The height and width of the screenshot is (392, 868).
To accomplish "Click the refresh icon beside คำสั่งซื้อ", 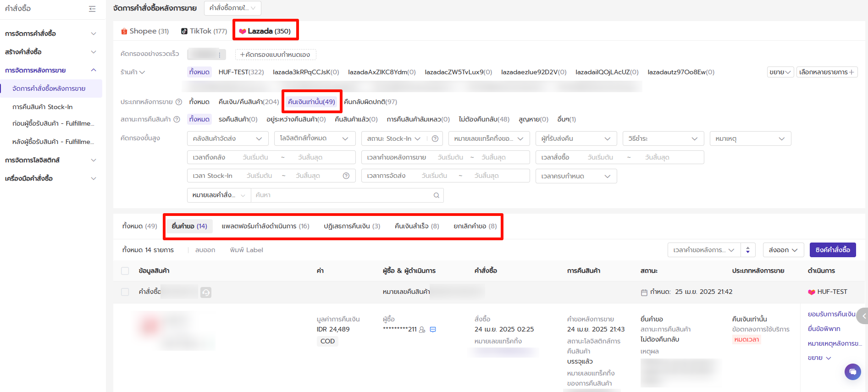I will point(206,292).
